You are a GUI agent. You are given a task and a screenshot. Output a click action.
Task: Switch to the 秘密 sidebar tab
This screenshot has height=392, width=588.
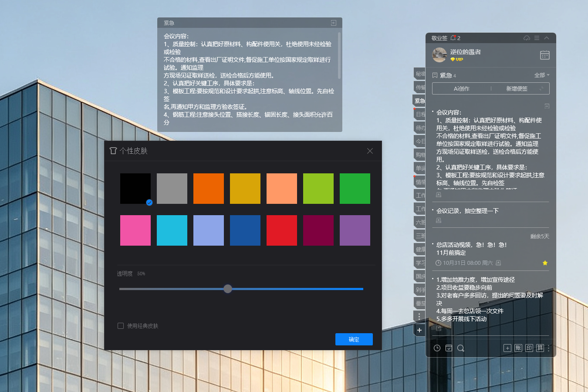click(x=420, y=74)
